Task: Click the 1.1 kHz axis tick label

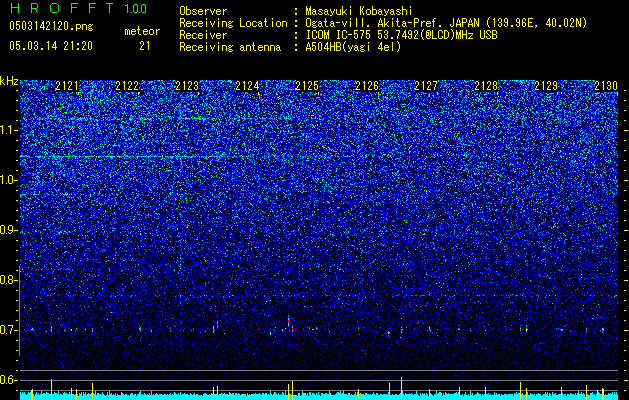Action: (x=9, y=130)
